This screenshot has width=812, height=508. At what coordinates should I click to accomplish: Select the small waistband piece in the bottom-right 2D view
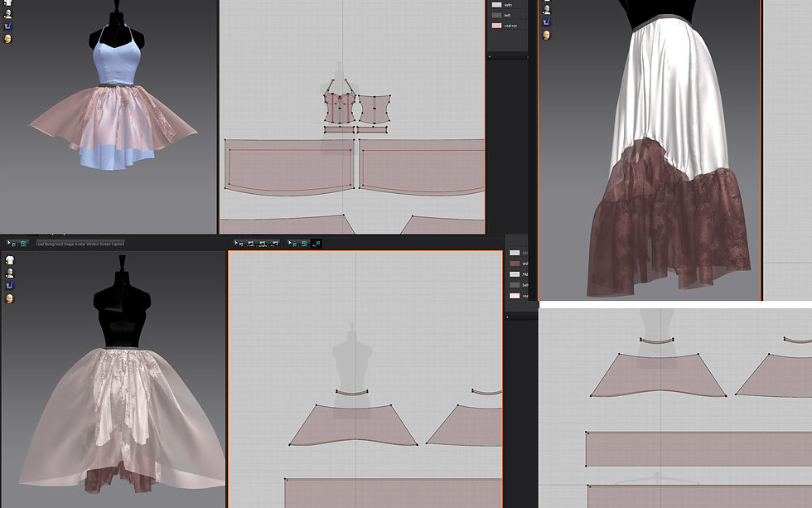(x=657, y=341)
